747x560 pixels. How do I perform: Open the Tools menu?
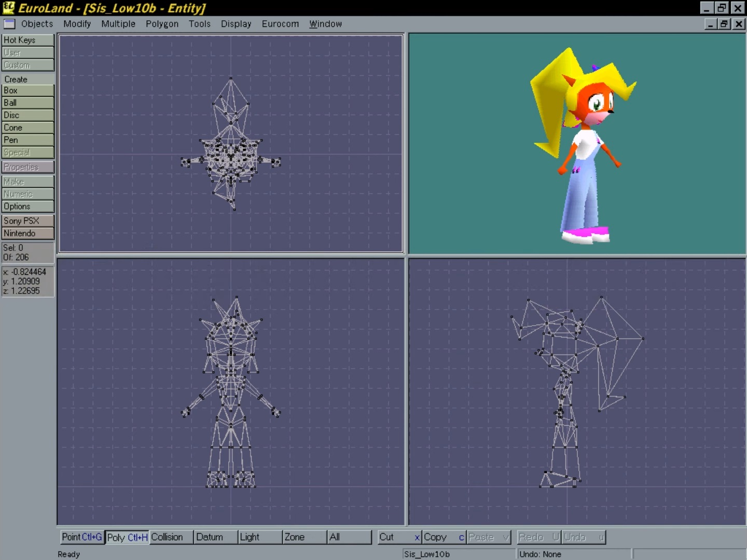(x=200, y=24)
